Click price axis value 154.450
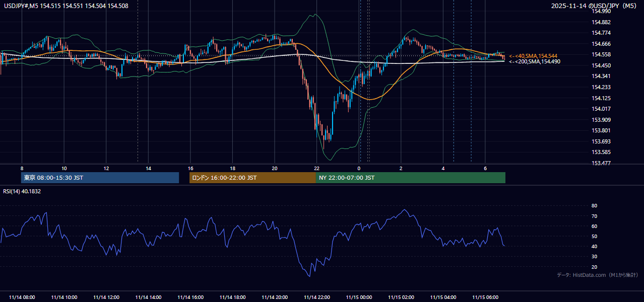644x302 pixels. click(x=601, y=65)
